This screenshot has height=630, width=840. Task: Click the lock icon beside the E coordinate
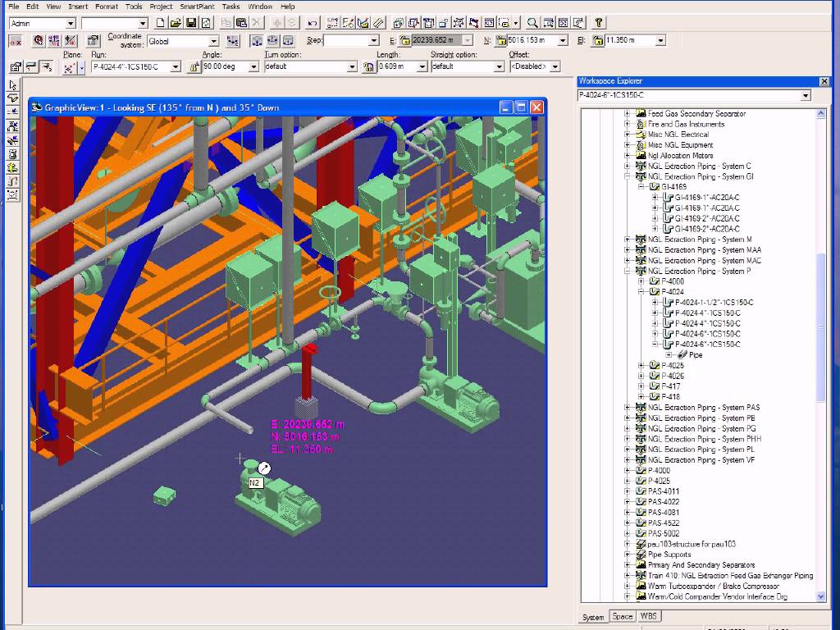pyautogui.click(x=405, y=39)
